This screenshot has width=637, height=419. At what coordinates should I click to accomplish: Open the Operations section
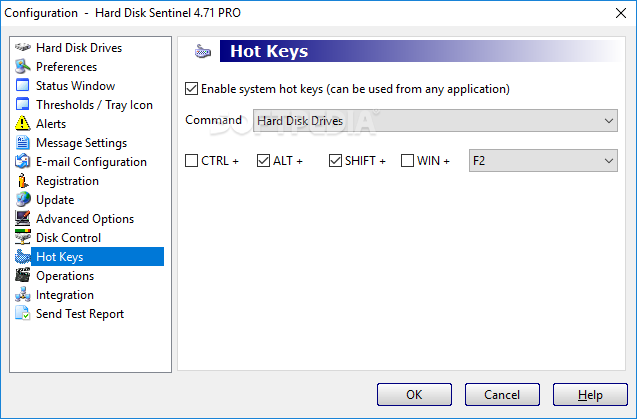65,276
